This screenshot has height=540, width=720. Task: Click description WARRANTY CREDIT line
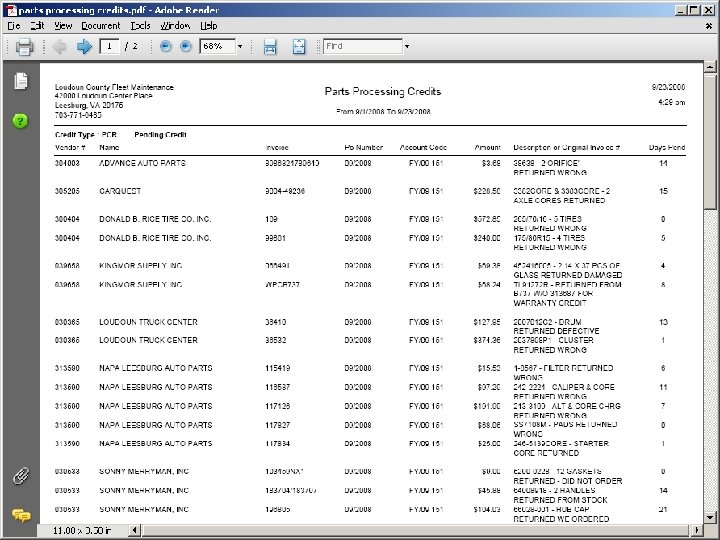tap(550, 303)
